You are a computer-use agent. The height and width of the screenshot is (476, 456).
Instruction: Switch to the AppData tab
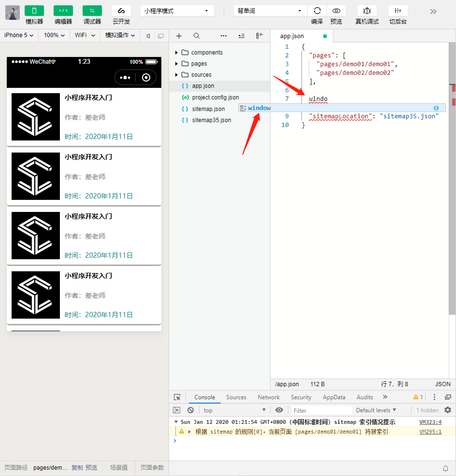click(334, 397)
